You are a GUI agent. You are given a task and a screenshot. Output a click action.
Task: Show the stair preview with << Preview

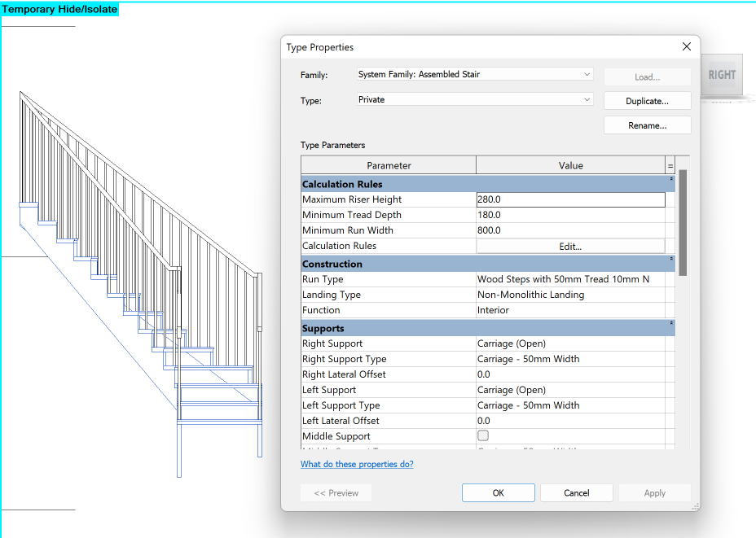pos(336,492)
